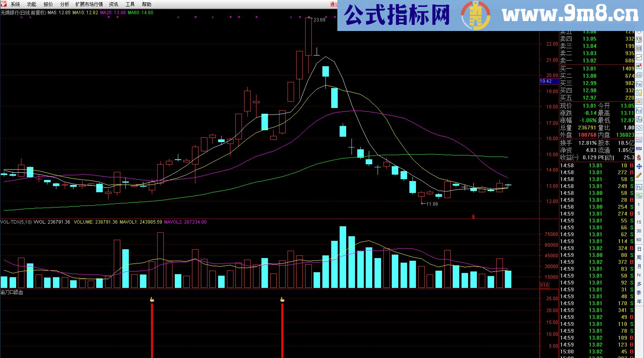The height and width of the screenshot is (358, 644).
Task: Click the line trend chart icon
Action: click(639, 57)
